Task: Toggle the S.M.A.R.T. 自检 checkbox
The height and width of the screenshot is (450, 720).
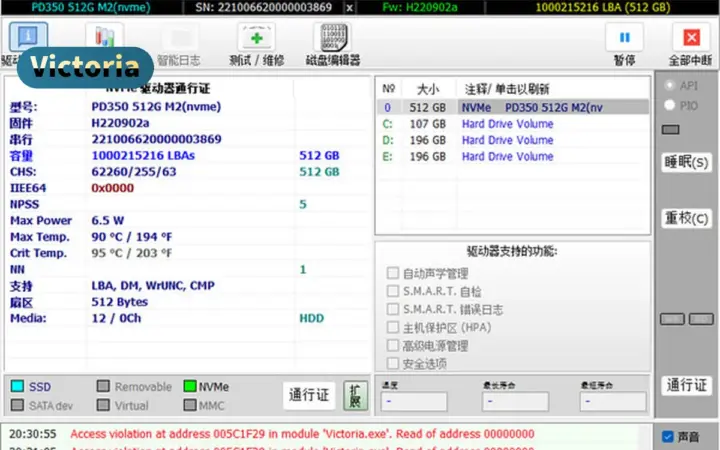Action: tap(393, 291)
